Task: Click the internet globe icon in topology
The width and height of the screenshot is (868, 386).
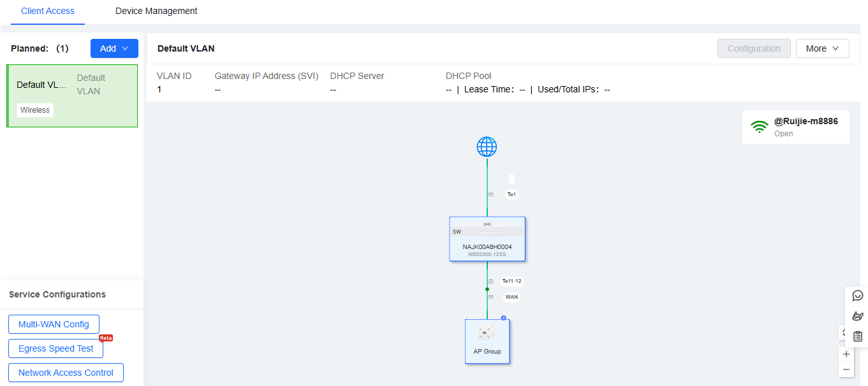Action: [487, 147]
